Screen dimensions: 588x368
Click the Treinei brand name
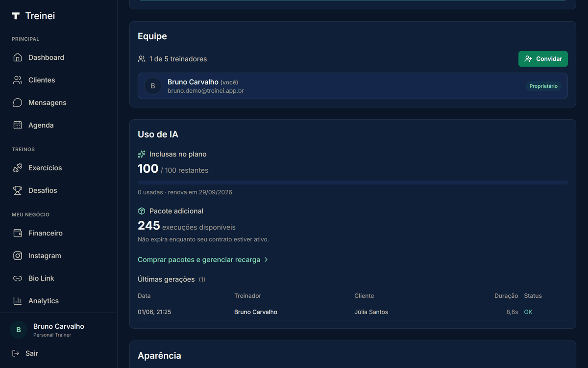40,16
